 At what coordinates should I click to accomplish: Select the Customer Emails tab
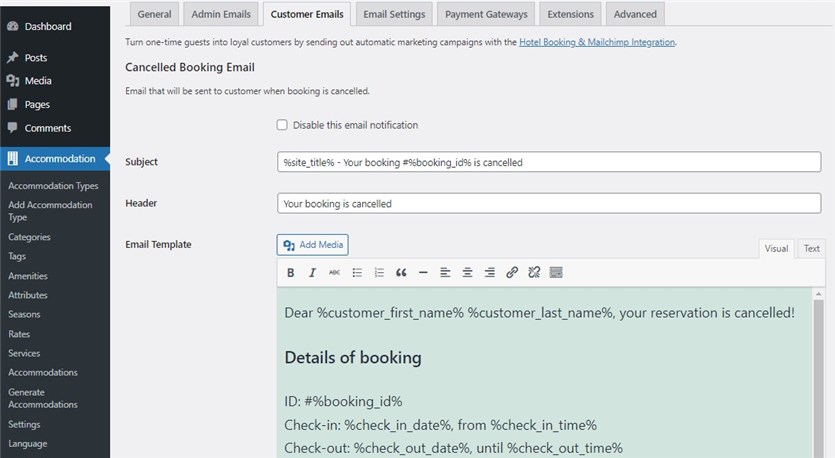click(307, 14)
